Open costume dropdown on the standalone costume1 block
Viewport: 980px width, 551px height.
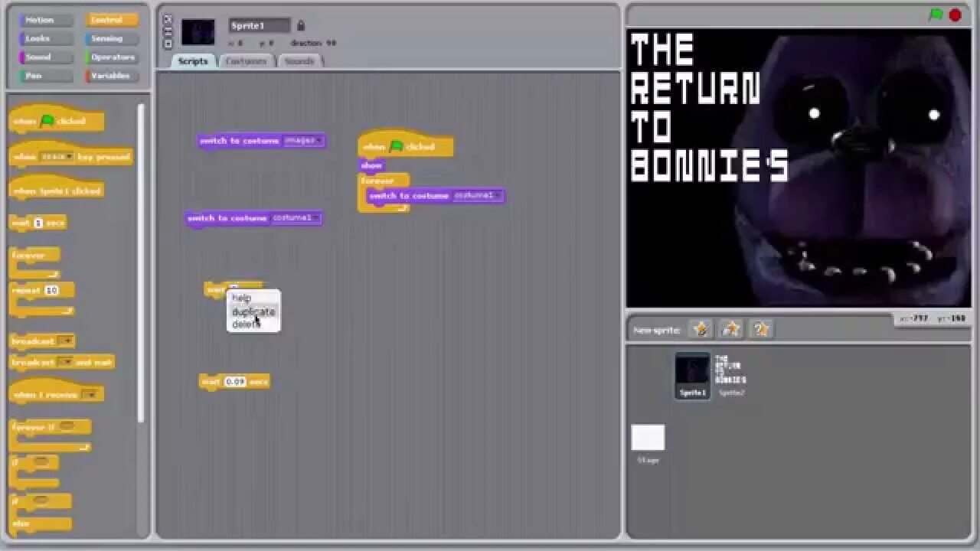295,218
